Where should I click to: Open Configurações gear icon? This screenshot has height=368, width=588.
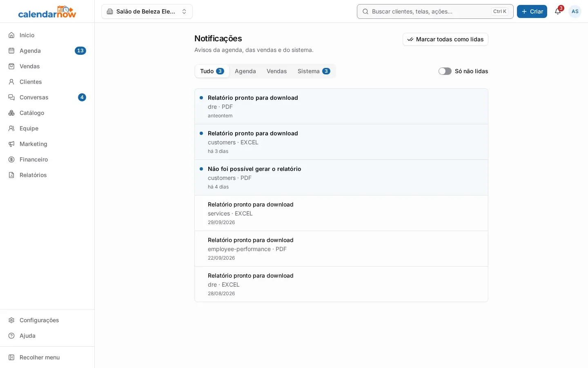point(11,320)
